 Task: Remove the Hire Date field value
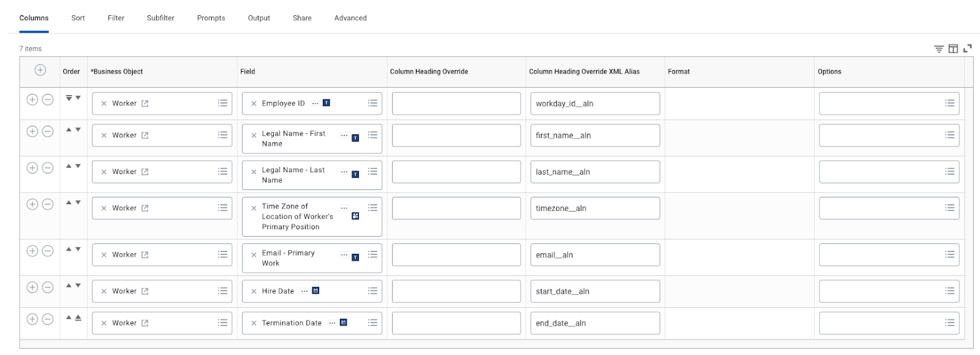254,292
